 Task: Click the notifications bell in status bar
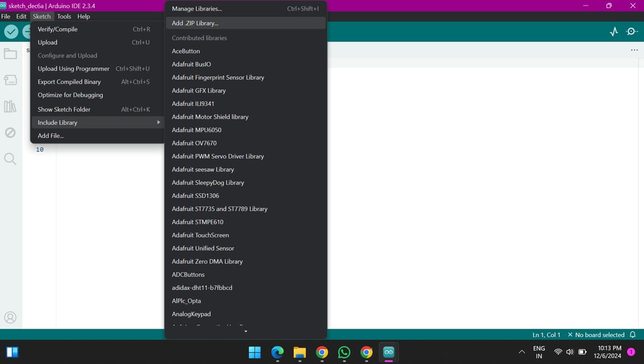point(633,335)
